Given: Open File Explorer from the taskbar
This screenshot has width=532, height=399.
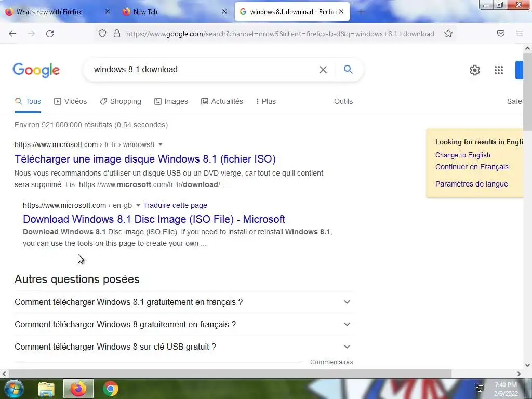Looking at the screenshot, I should [x=46, y=389].
